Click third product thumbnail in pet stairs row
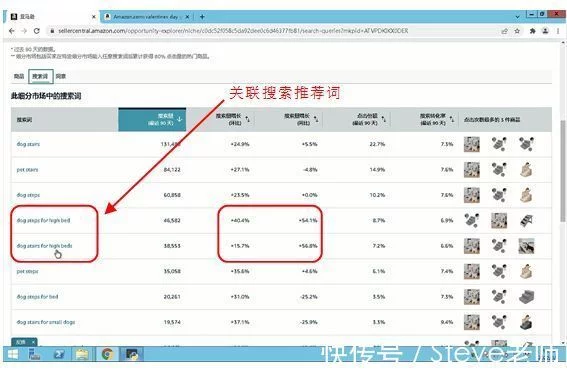 pos(526,170)
